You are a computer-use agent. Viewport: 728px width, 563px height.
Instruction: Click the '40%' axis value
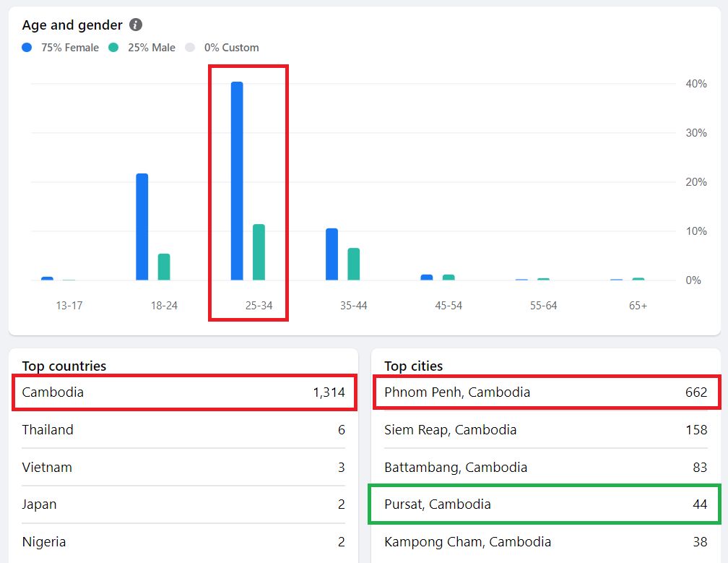(x=696, y=84)
